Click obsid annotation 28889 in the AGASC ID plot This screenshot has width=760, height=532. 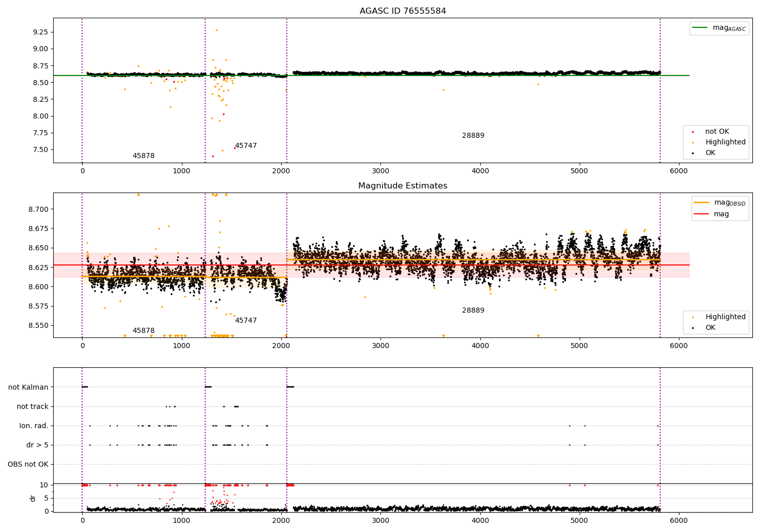tap(473, 136)
